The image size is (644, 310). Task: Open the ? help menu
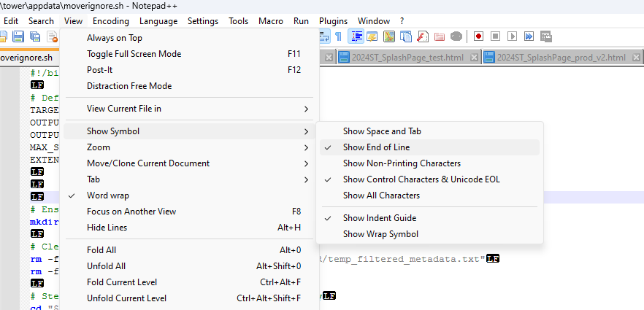tap(402, 21)
